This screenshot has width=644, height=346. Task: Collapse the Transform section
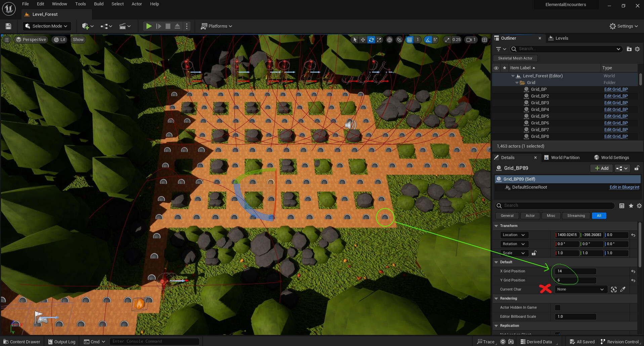(x=497, y=226)
